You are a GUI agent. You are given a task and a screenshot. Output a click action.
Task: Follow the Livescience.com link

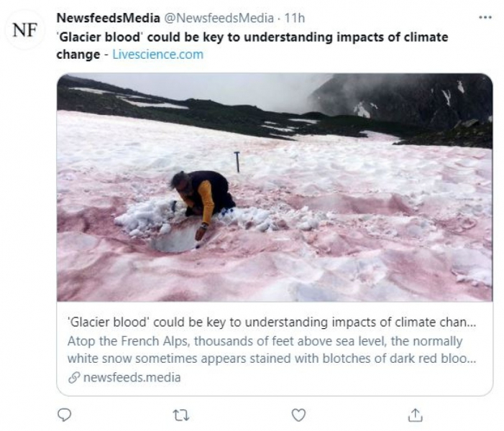pos(157,54)
